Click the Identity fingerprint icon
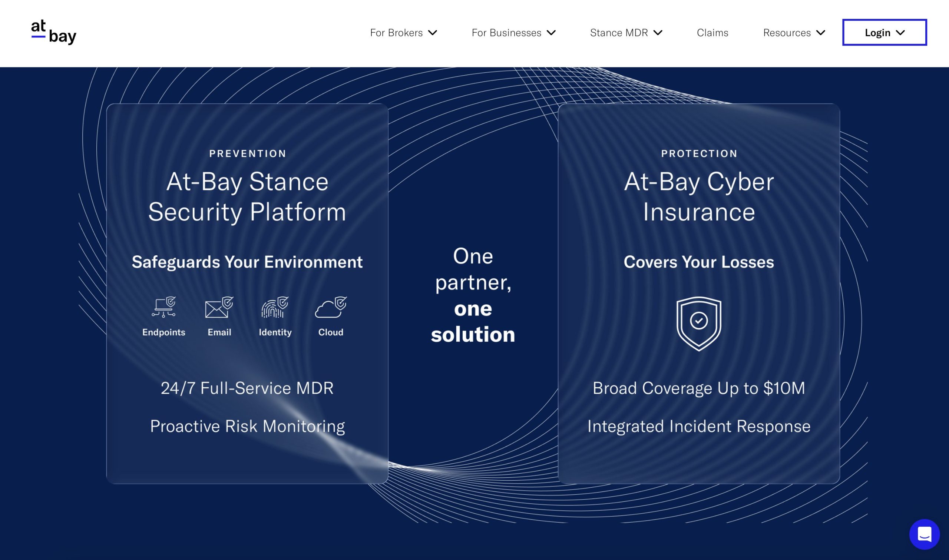The height and width of the screenshot is (560, 949). pos(275,307)
